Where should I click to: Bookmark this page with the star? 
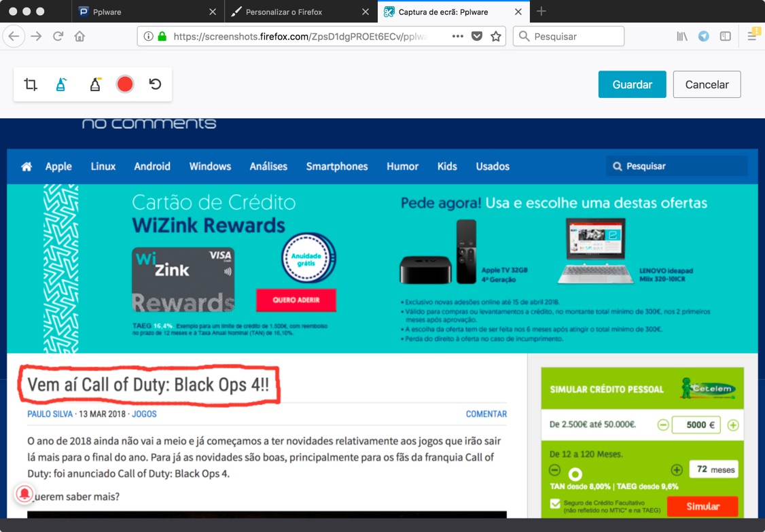click(x=496, y=35)
